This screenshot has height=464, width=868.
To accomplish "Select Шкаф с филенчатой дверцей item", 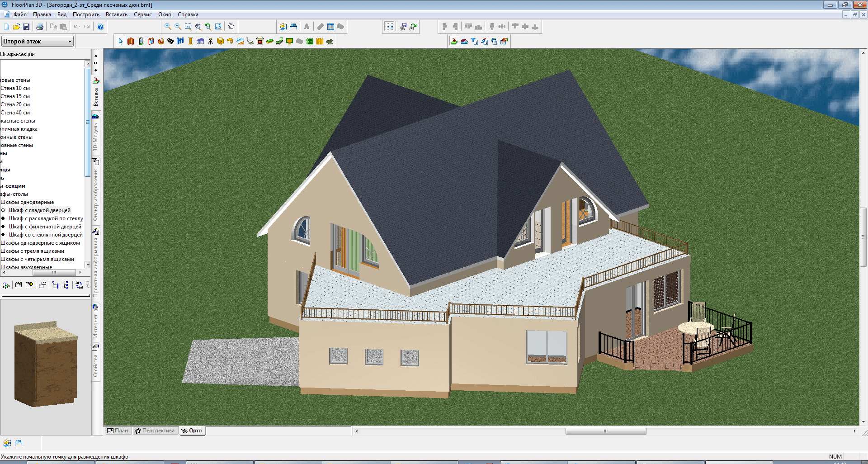I will point(45,227).
